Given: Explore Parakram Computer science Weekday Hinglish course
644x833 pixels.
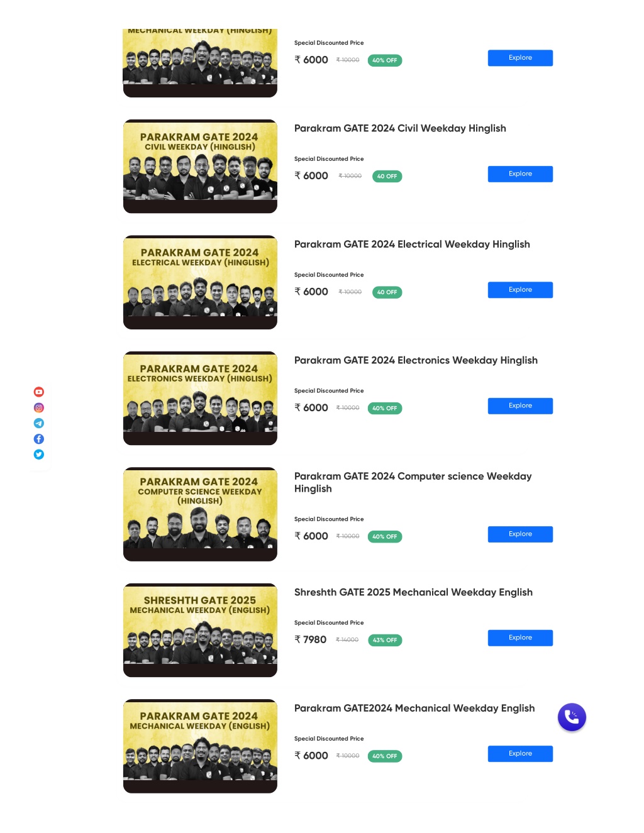Looking at the screenshot, I should tap(520, 534).
